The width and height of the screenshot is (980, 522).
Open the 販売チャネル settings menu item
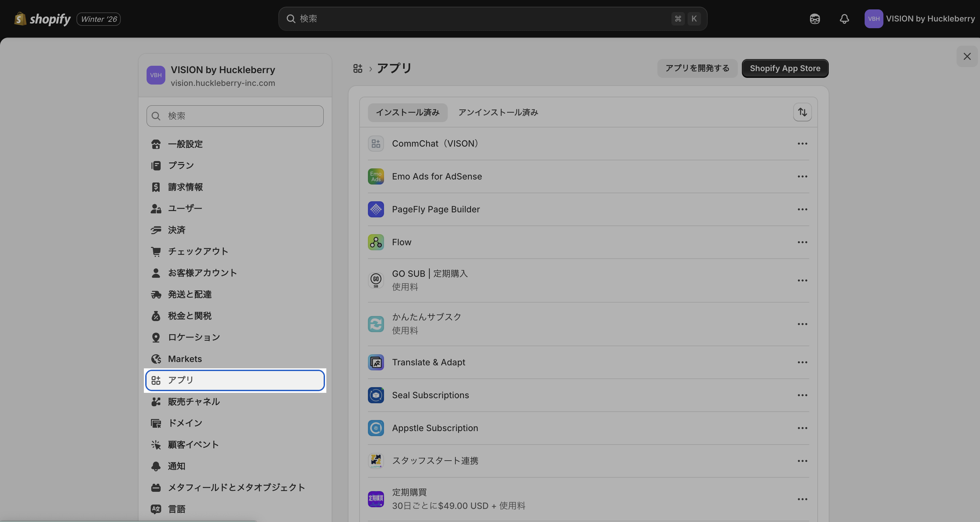[x=194, y=402]
